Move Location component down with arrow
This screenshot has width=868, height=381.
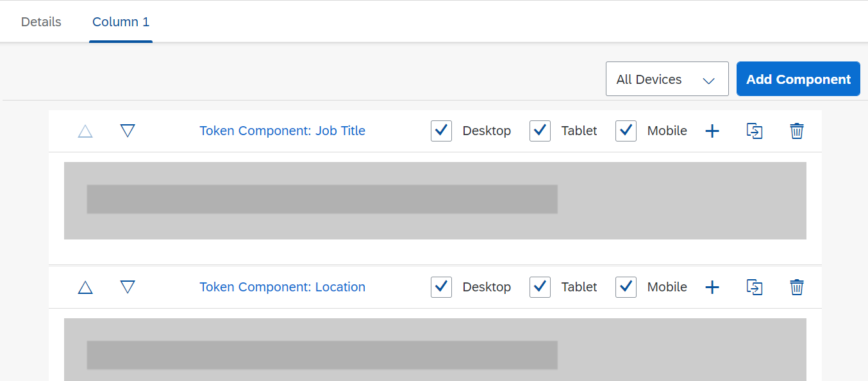point(128,287)
